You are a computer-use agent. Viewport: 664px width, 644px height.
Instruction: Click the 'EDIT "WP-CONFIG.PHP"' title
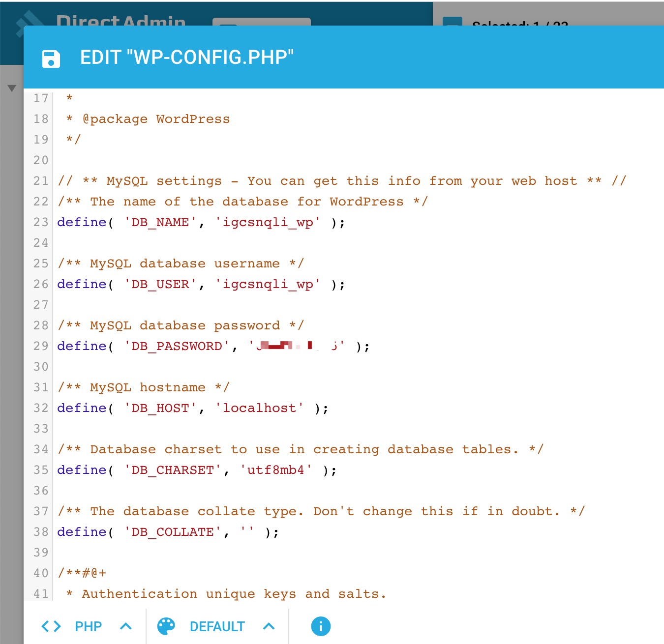(187, 58)
